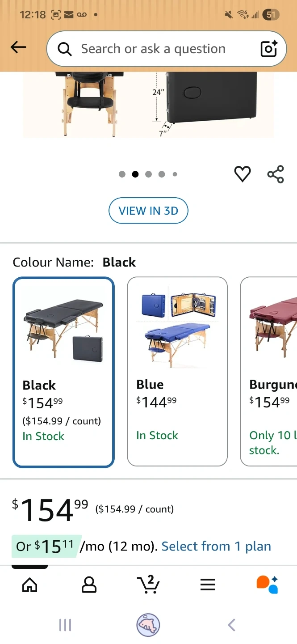Tap the VIEW IN 3D button
297x644 pixels.
click(148, 211)
